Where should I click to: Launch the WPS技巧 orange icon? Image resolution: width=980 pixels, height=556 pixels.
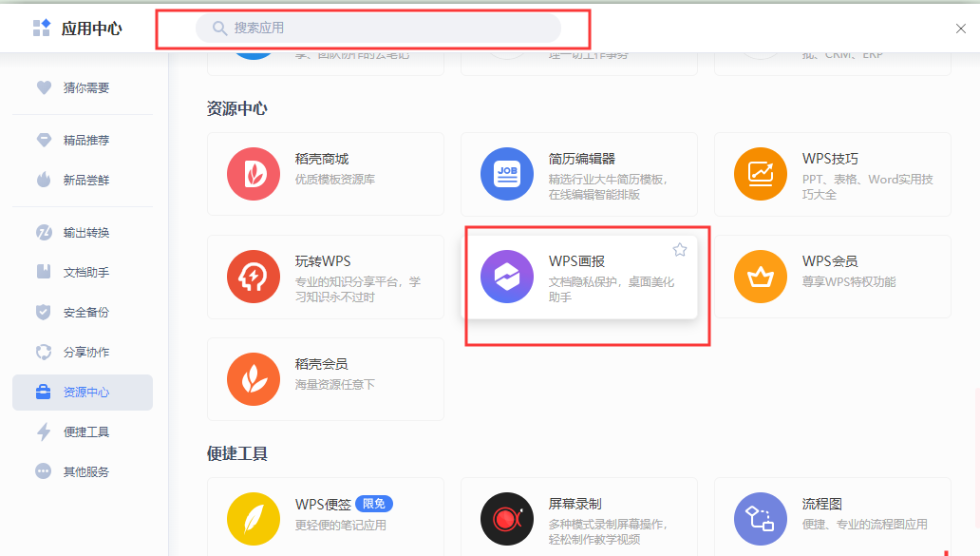[761, 174]
